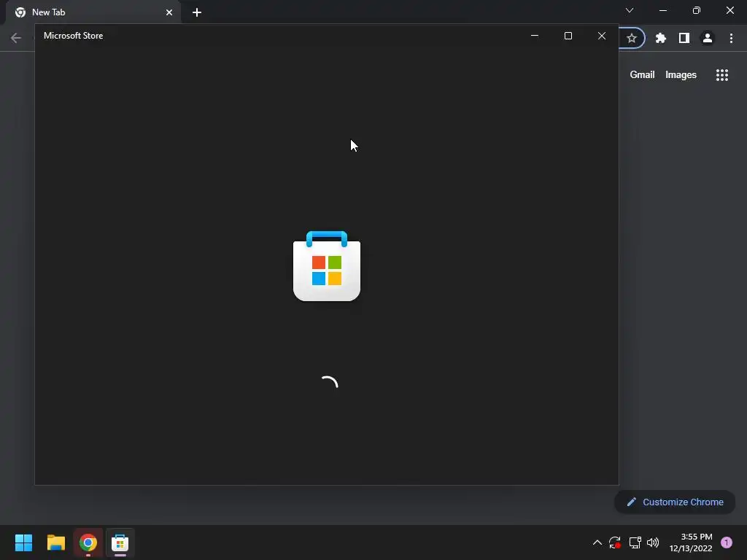Open the Images link
747x560 pixels.
click(x=681, y=75)
